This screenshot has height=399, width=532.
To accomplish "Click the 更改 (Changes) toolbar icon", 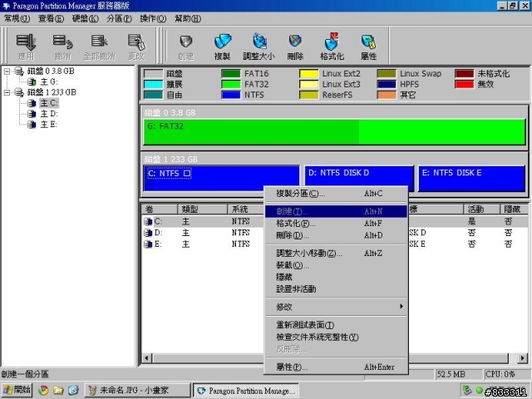I will pyautogui.click(x=136, y=42).
